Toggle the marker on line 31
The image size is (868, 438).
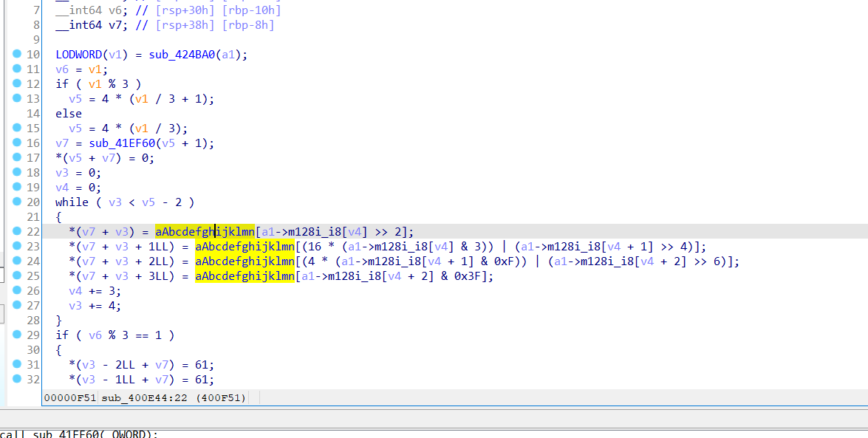pos(16,364)
